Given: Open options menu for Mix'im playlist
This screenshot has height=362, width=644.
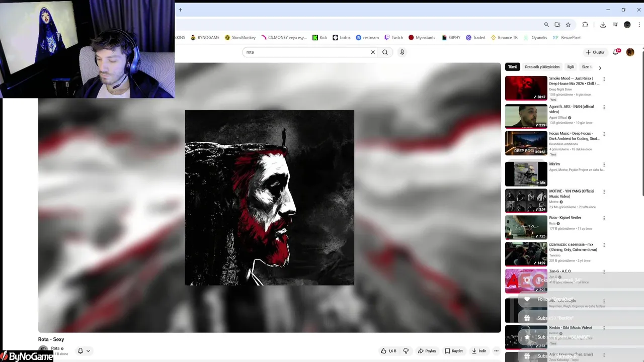Looking at the screenshot, I should tap(604, 164).
